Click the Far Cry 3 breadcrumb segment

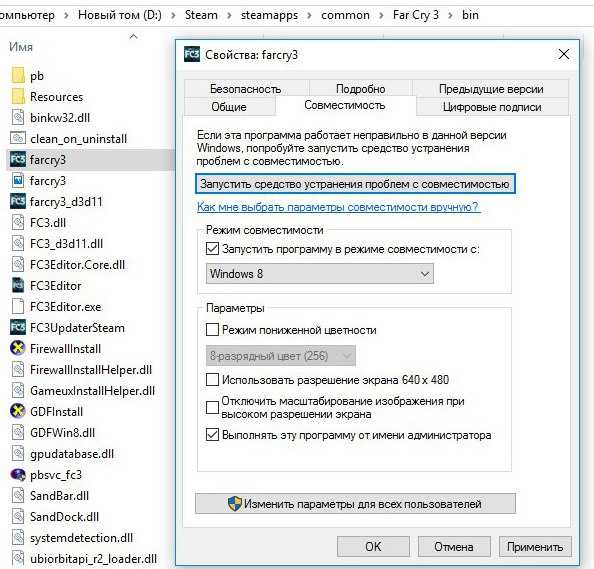(416, 15)
